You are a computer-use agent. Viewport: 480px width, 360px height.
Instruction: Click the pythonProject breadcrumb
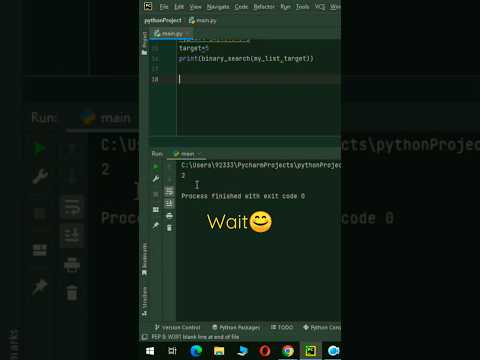click(x=163, y=20)
